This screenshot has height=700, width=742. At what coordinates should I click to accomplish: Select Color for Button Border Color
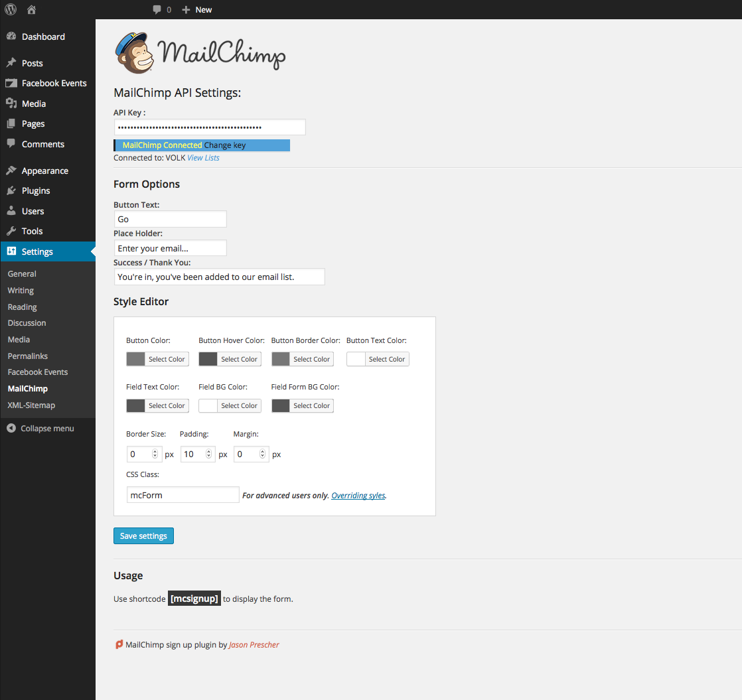pyautogui.click(x=311, y=360)
